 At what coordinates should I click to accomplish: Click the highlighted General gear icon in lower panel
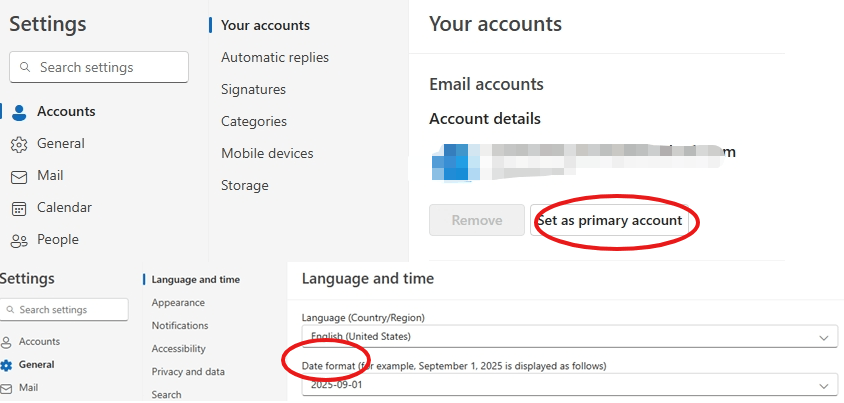pos(7,365)
